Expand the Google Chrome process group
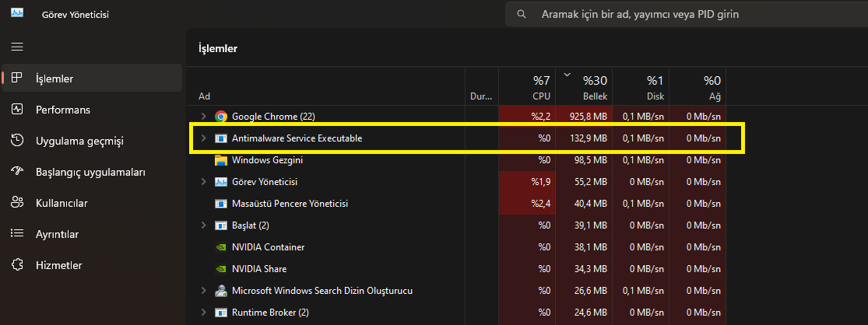Viewport: 868px width, 325px height. (x=204, y=117)
